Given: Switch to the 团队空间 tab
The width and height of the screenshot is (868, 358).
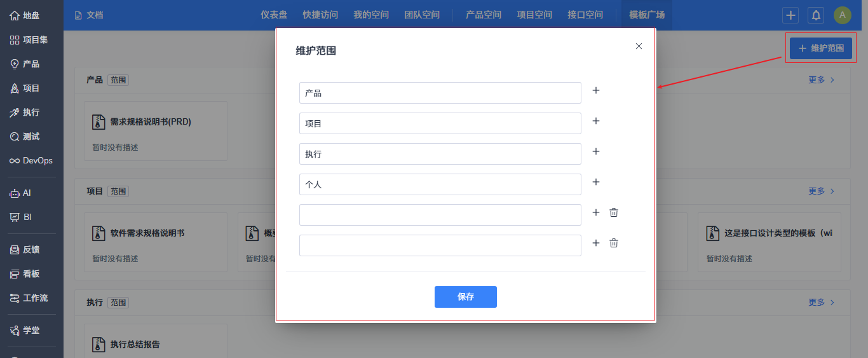Looking at the screenshot, I should tap(422, 15).
